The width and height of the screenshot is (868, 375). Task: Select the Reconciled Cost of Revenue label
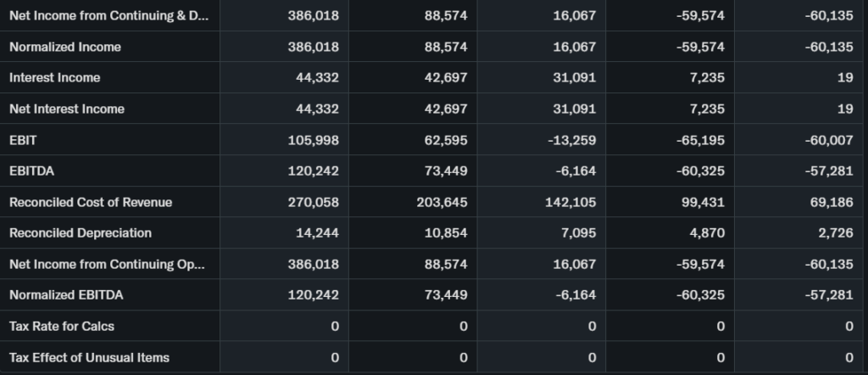tap(91, 202)
